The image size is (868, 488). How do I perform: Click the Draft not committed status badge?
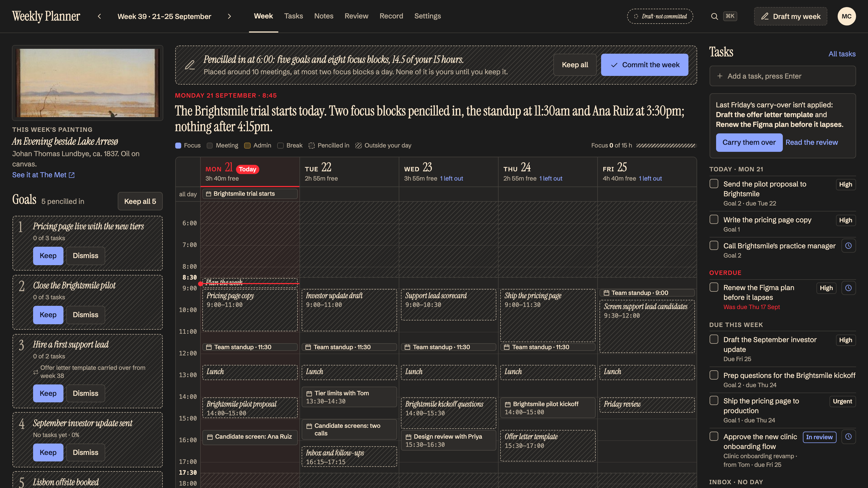tap(660, 16)
